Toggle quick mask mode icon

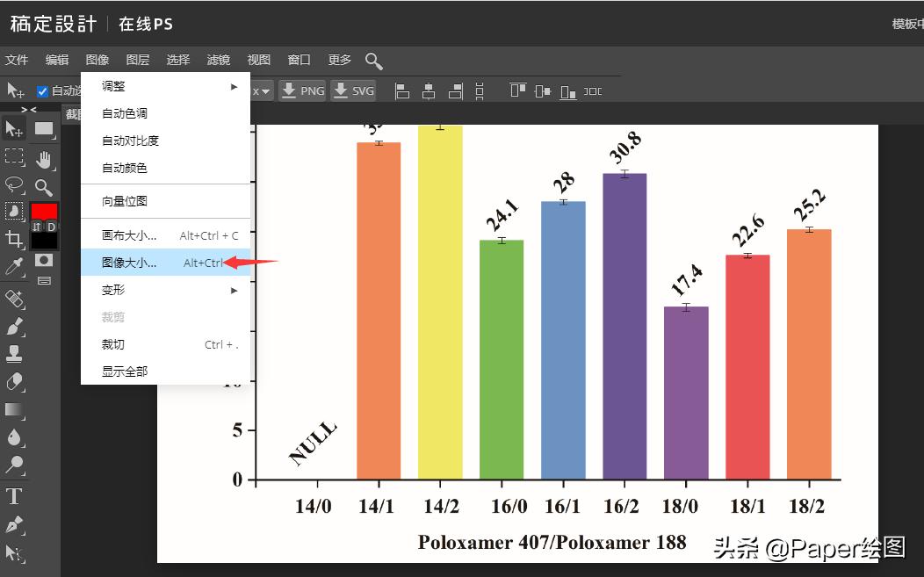[43, 260]
